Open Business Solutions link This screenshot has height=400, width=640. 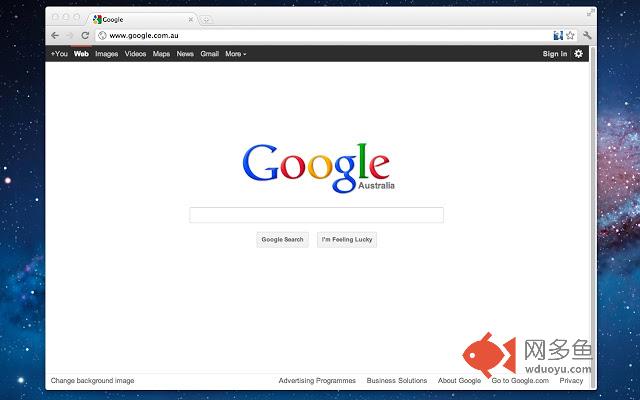pos(397,380)
